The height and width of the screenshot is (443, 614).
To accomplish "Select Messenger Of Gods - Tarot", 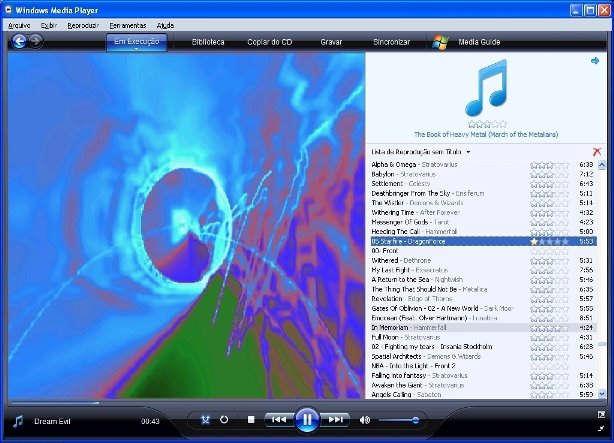I will click(484, 222).
